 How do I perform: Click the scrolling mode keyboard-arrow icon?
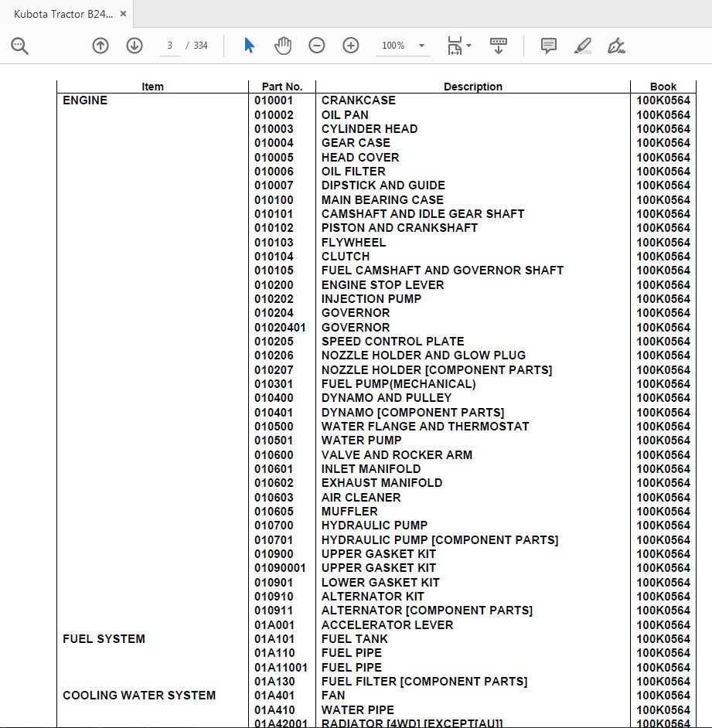click(x=499, y=46)
